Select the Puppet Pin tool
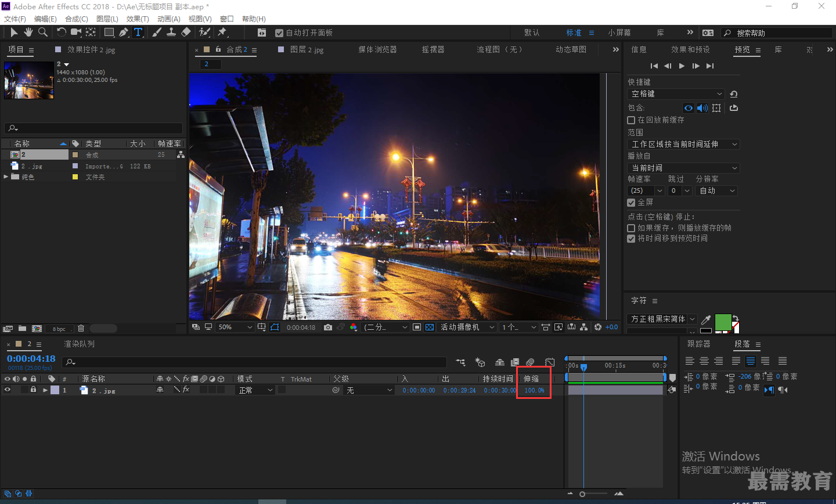 coord(222,33)
